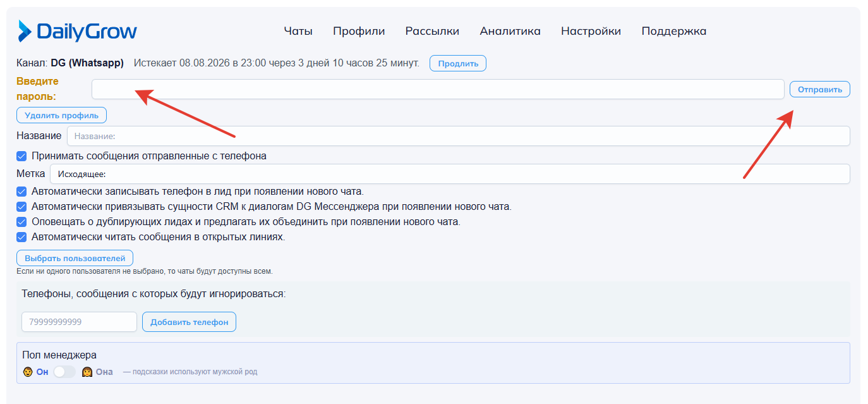The image size is (868, 404).
Task: Click the Отправить button
Action: tap(819, 89)
